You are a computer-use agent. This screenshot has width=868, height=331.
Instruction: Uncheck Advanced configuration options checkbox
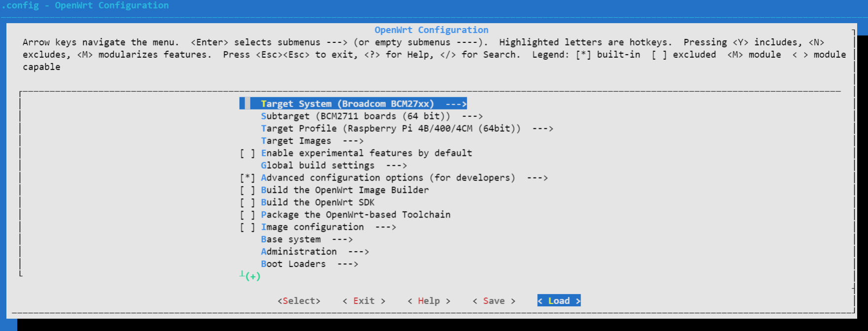[x=247, y=178]
